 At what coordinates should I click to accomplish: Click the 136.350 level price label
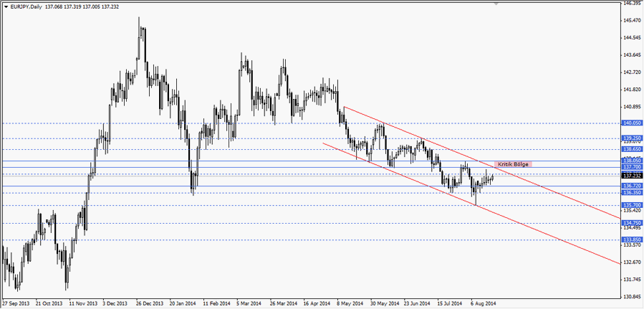click(x=631, y=193)
